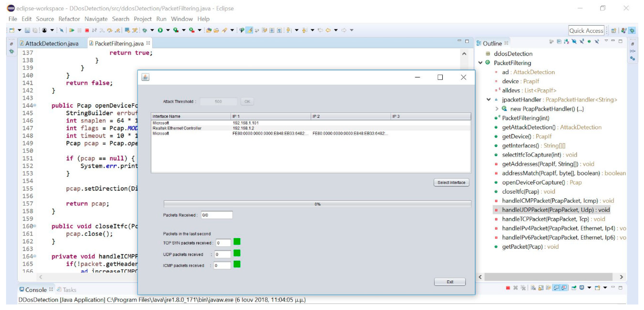644x310 pixels.
Task: Click the Debug bug icon in toolbar
Action: (x=145, y=30)
